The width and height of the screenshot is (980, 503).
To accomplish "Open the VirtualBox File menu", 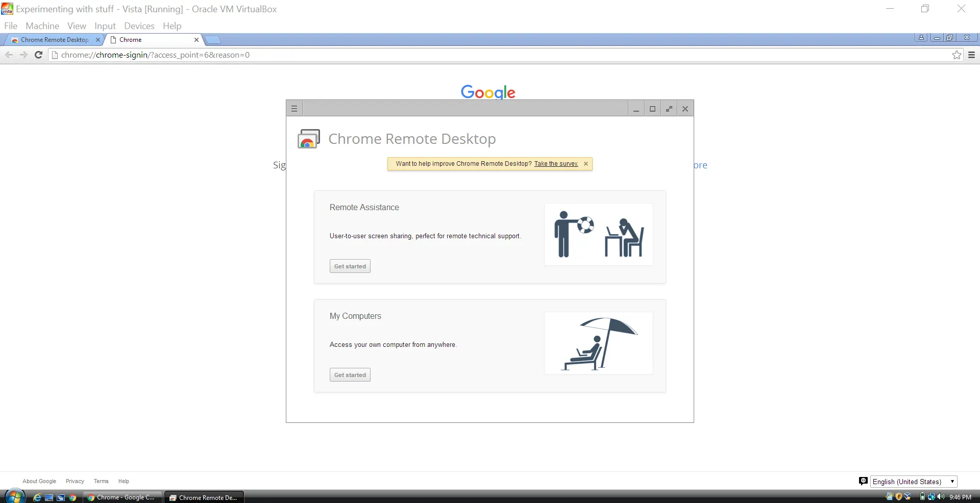I will pos(11,26).
